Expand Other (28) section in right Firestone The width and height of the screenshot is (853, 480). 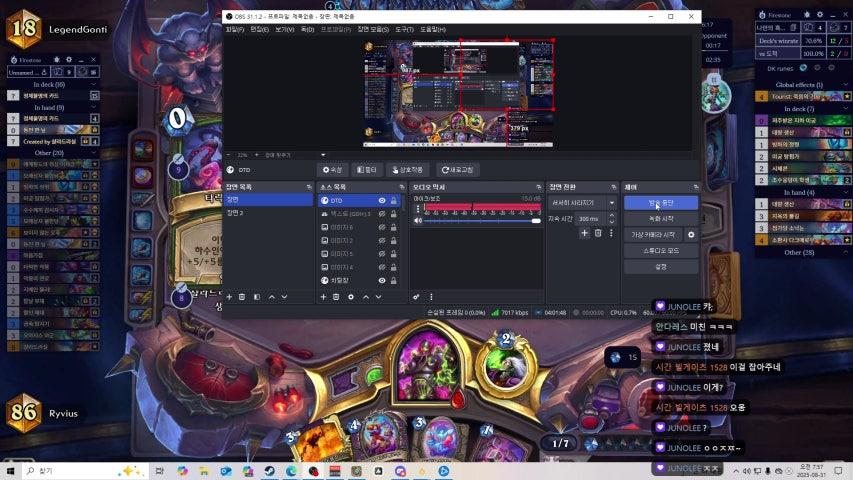coord(845,253)
